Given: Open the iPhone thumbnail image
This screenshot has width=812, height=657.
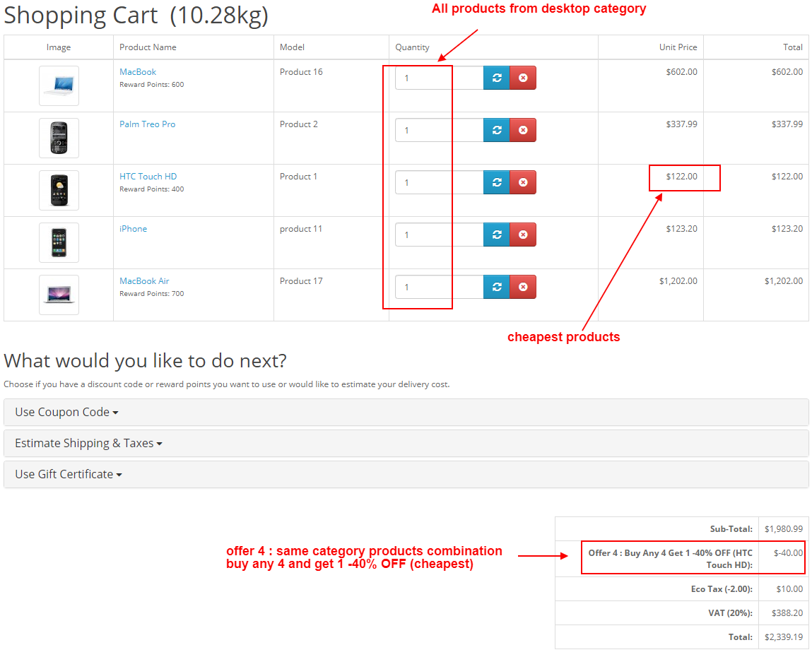Looking at the screenshot, I should pos(59,243).
